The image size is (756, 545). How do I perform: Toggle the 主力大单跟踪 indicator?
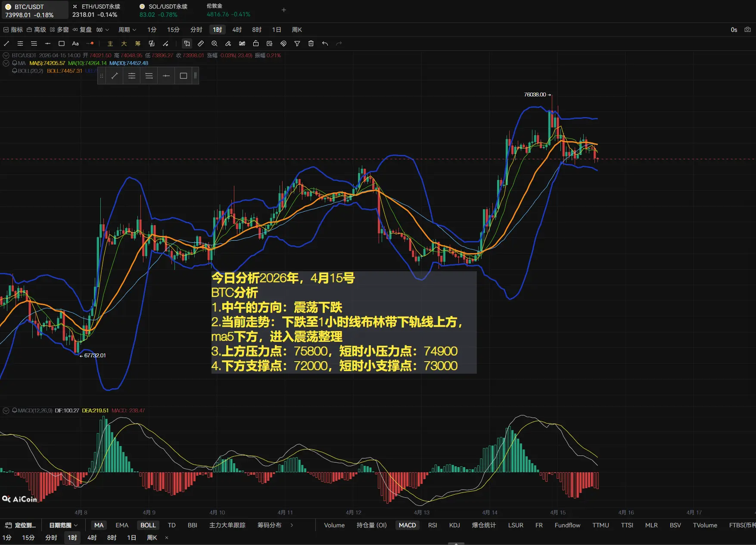point(227,525)
